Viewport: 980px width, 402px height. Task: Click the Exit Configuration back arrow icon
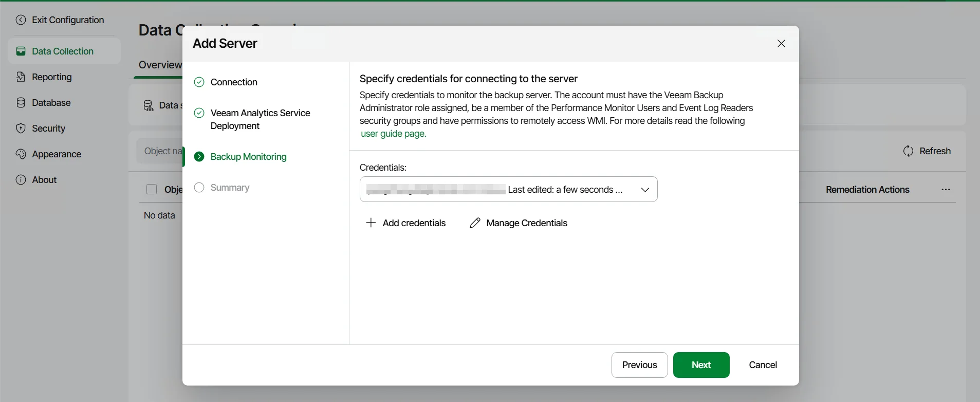[21, 20]
